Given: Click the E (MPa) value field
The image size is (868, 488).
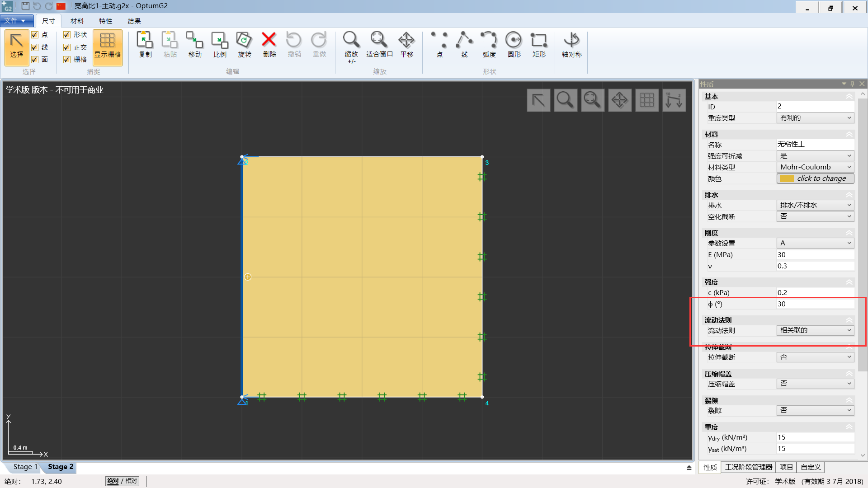Looking at the screenshot, I should coord(816,255).
